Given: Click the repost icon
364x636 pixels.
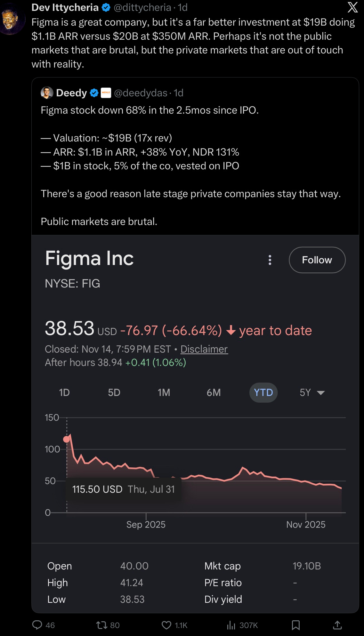Looking at the screenshot, I should [x=102, y=625].
